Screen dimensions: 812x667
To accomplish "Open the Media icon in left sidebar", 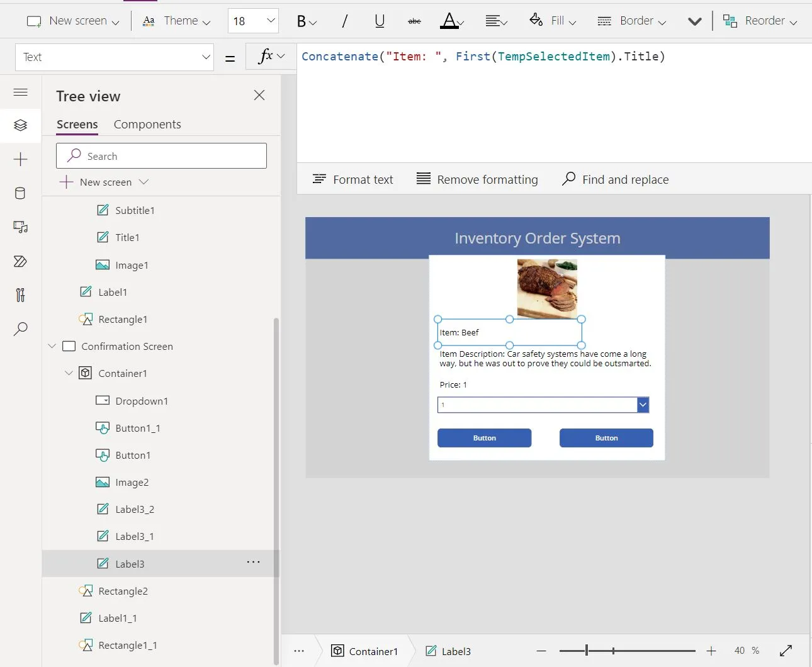I will point(20,227).
